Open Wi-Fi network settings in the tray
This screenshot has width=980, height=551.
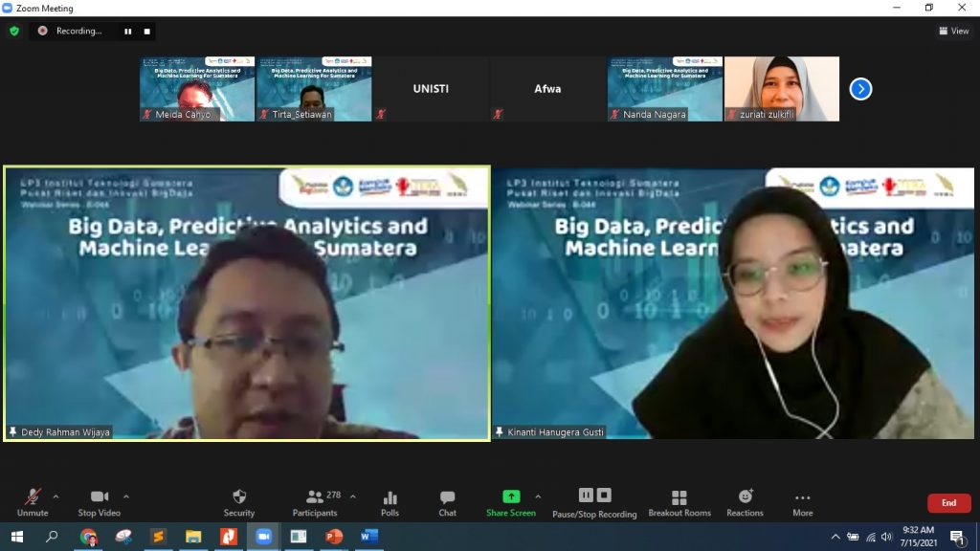click(x=871, y=537)
